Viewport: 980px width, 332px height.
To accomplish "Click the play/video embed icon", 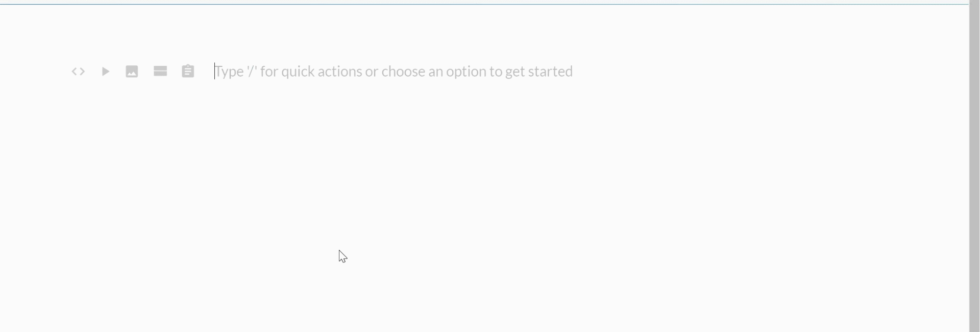I will tap(105, 72).
